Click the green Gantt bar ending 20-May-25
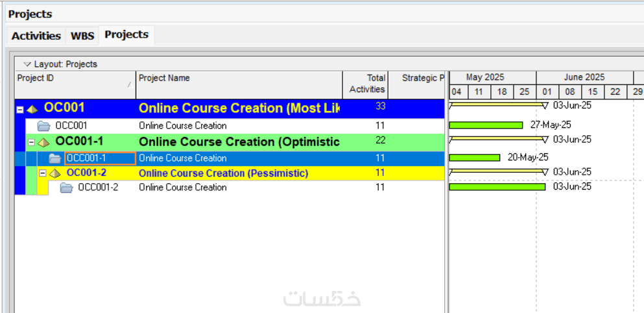This screenshot has width=644, height=313. [x=475, y=158]
